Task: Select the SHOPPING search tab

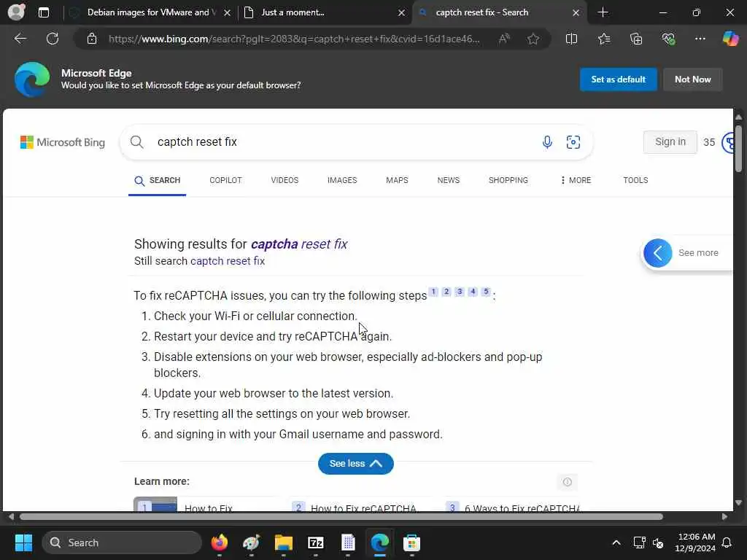Action: [x=508, y=180]
